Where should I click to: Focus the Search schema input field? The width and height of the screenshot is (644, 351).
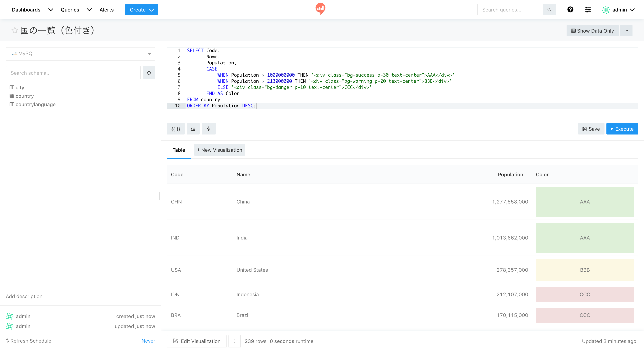pyautogui.click(x=73, y=73)
